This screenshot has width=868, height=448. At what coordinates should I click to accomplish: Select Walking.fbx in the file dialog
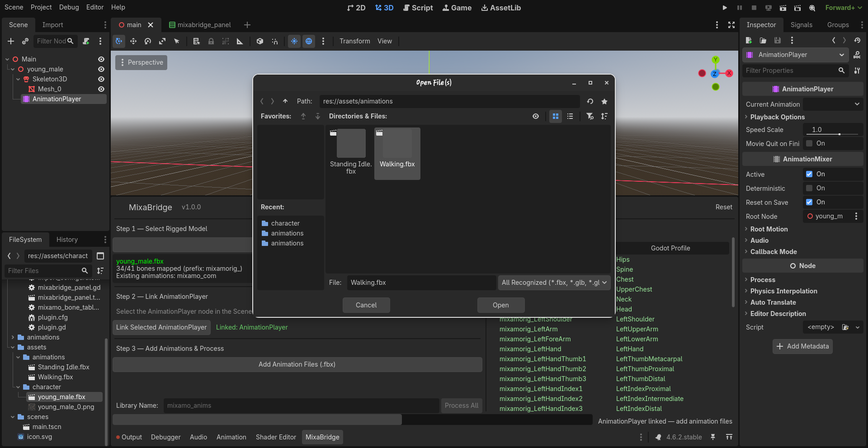click(397, 154)
